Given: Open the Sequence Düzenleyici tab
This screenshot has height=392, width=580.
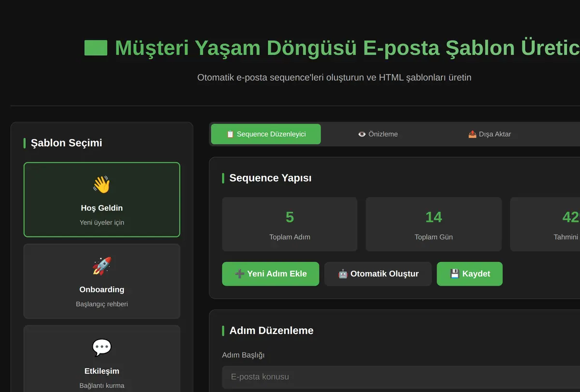Looking at the screenshot, I should [266, 134].
